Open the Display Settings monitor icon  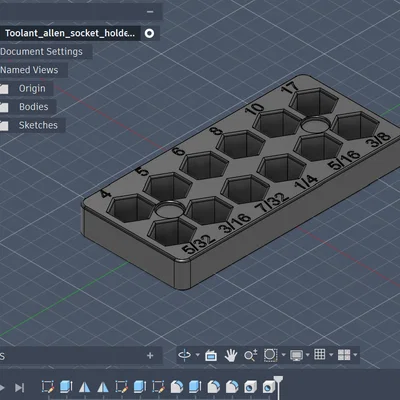pyautogui.click(x=296, y=355)
